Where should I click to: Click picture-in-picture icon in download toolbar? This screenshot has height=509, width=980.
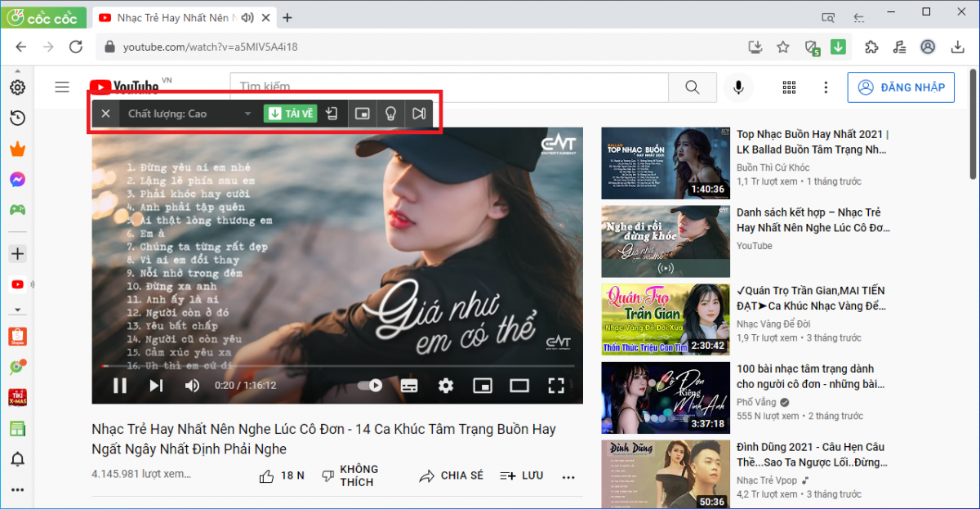[x=361, y=114]
